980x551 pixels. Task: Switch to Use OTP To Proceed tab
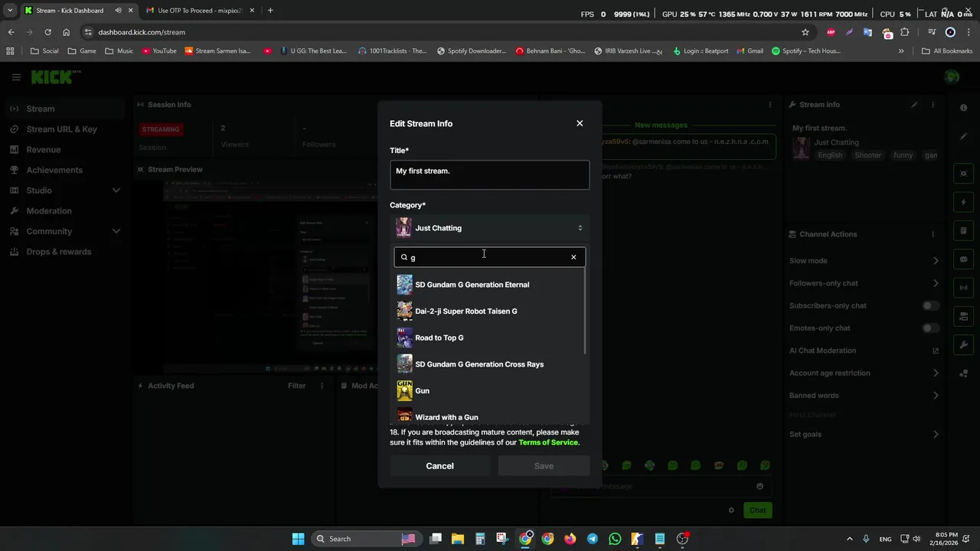point(199,11)
